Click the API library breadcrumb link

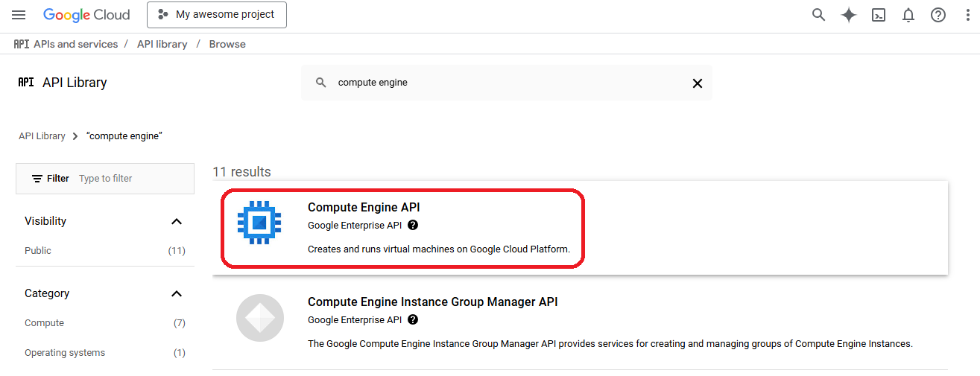tap(162, 44)
